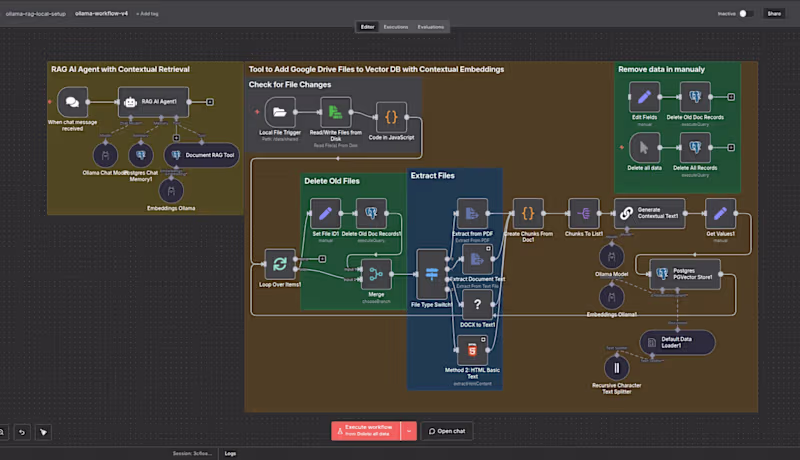Select the Merge node icon
The image size is (800, 460).
(x=378, y=273)
